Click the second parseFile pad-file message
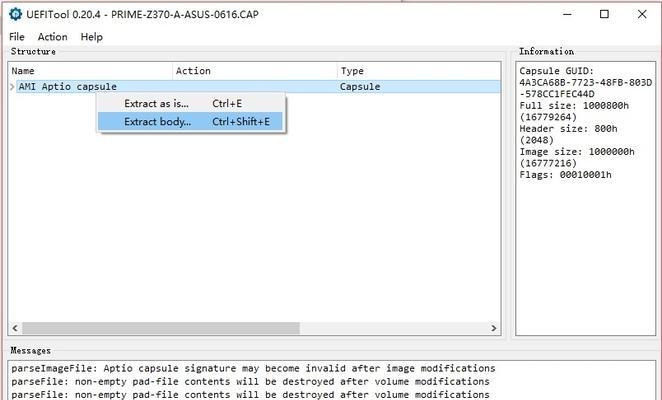Screen dimensions: 662x400 pyautogui.click(x=250, y=395)
